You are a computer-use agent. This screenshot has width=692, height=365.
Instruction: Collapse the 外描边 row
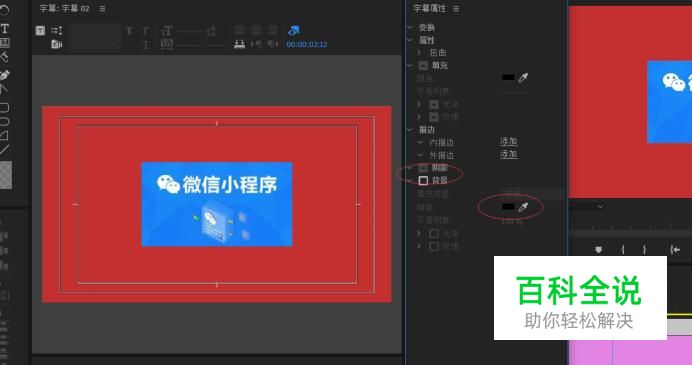point(420,155)
